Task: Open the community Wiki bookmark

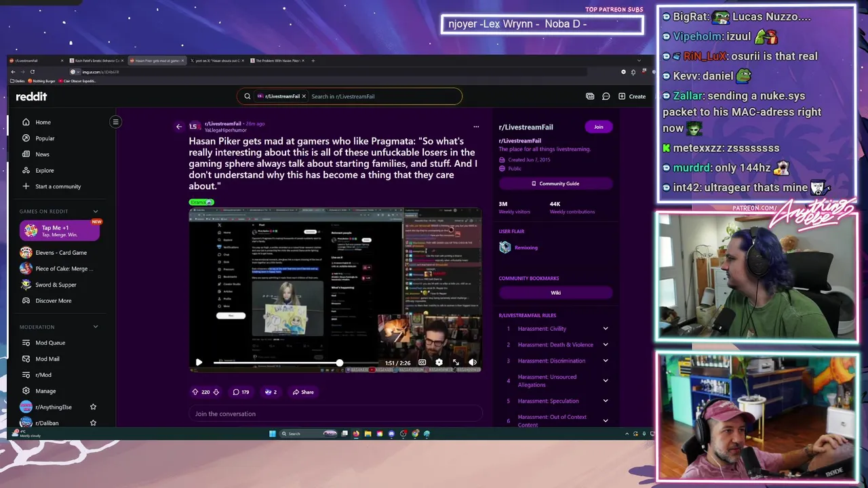Action: click(555, 293)
